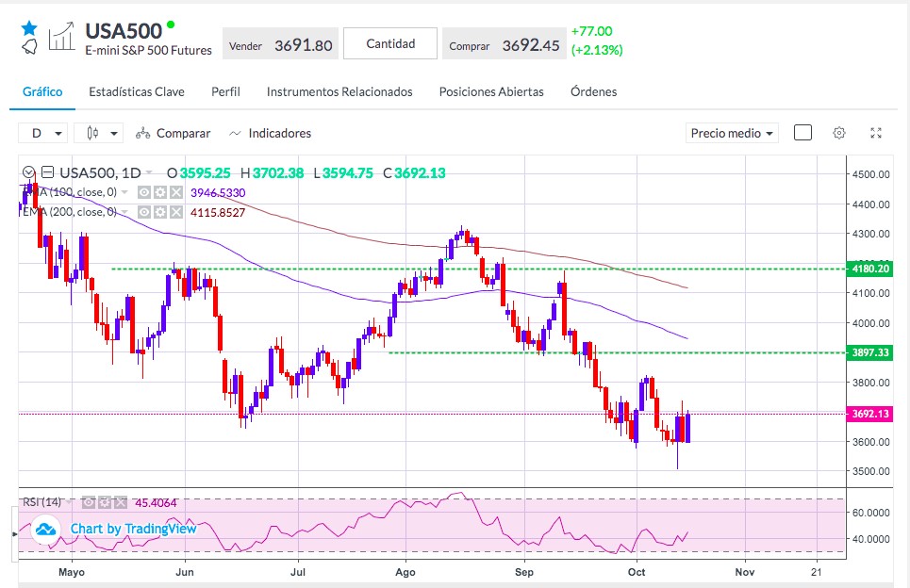Open EMA 200 settings gear

point(160,212)
